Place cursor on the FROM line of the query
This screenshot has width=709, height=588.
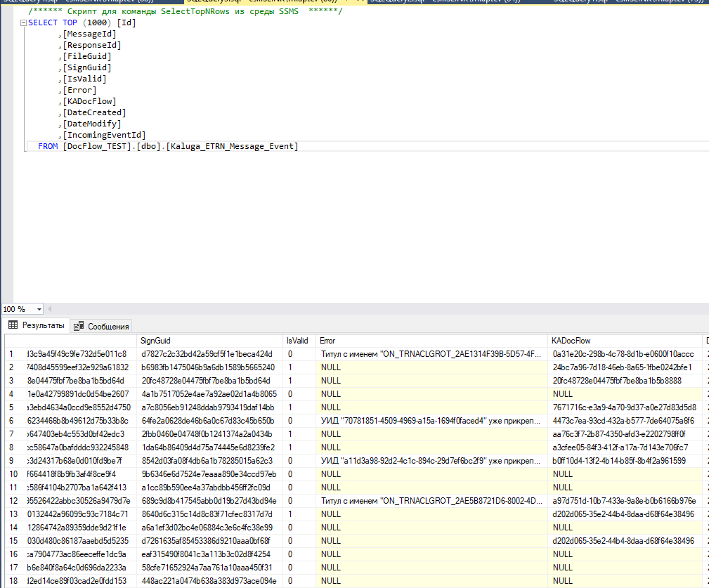click(168, 146)
